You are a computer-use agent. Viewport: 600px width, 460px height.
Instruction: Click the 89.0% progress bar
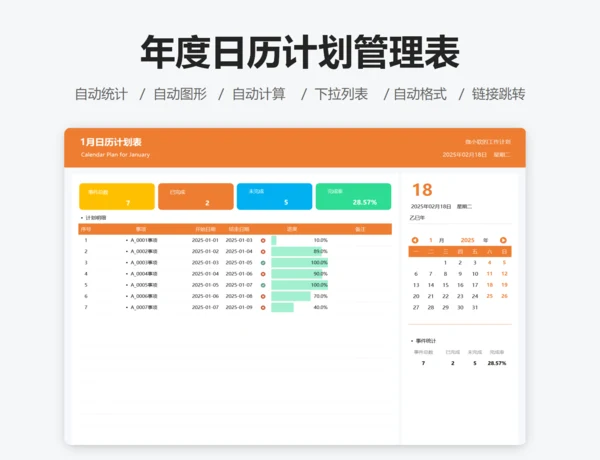(297, 251)
